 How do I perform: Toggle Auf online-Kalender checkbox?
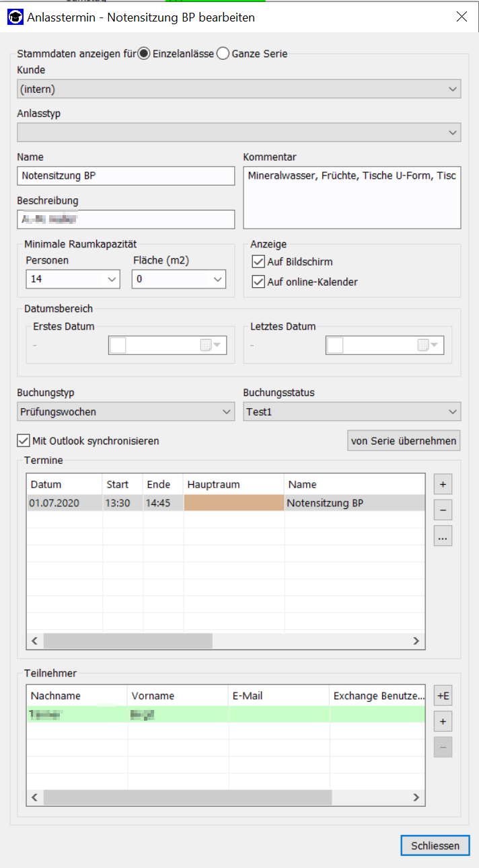coord(258,282)
